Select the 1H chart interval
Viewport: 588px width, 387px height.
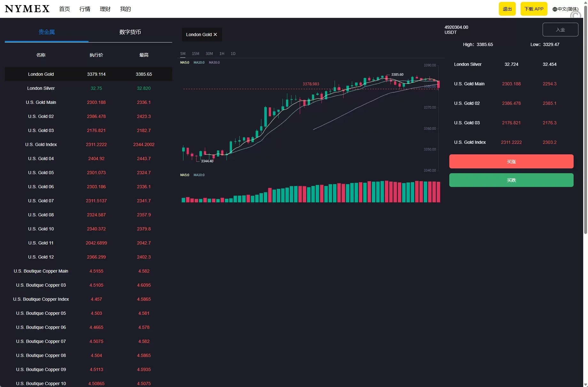(x=222, y=54)
